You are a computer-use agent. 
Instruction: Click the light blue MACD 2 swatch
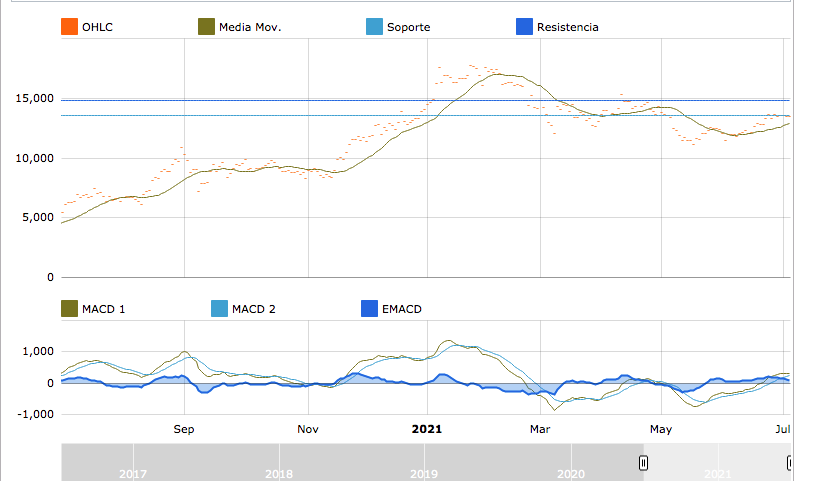[219, 309]
